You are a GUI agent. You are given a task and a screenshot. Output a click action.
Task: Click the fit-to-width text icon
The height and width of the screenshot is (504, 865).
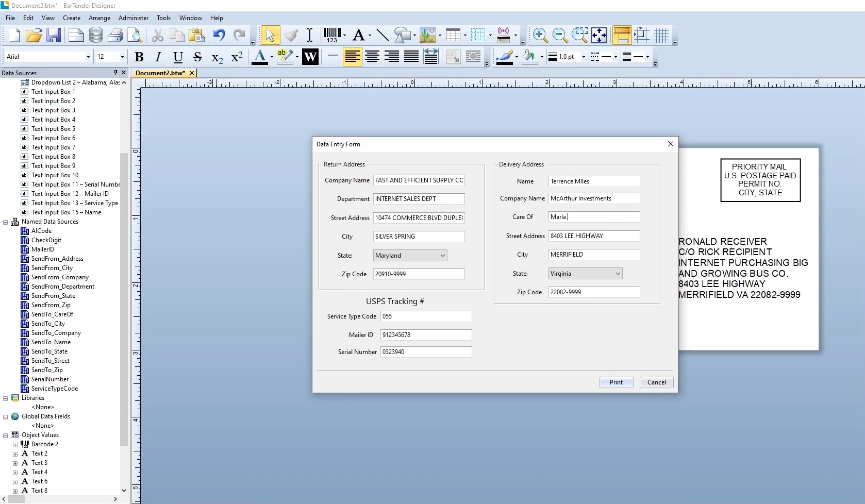click(431, 57)
